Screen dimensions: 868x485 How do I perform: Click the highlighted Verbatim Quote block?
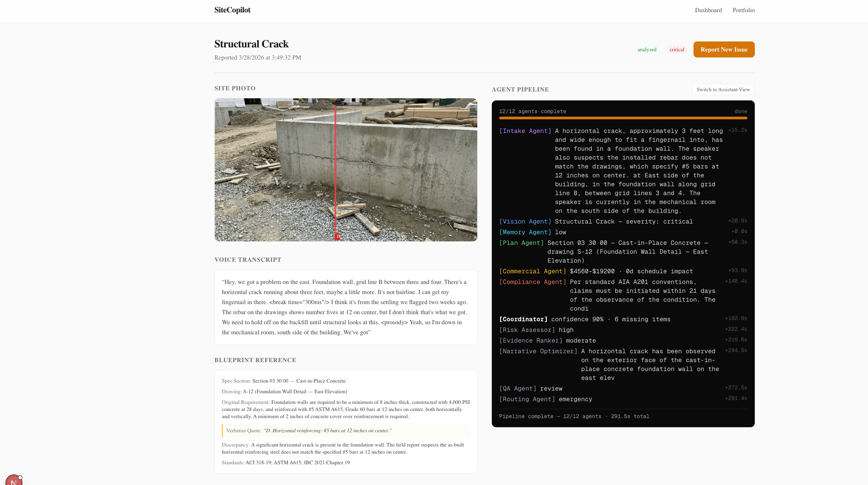click(x=346, y=431)
